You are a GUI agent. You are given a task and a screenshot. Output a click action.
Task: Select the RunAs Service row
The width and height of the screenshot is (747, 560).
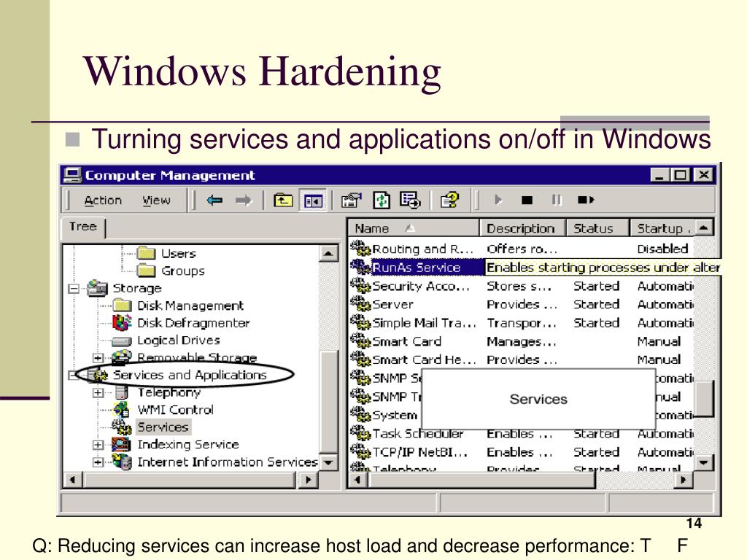(x=535, y=268)
